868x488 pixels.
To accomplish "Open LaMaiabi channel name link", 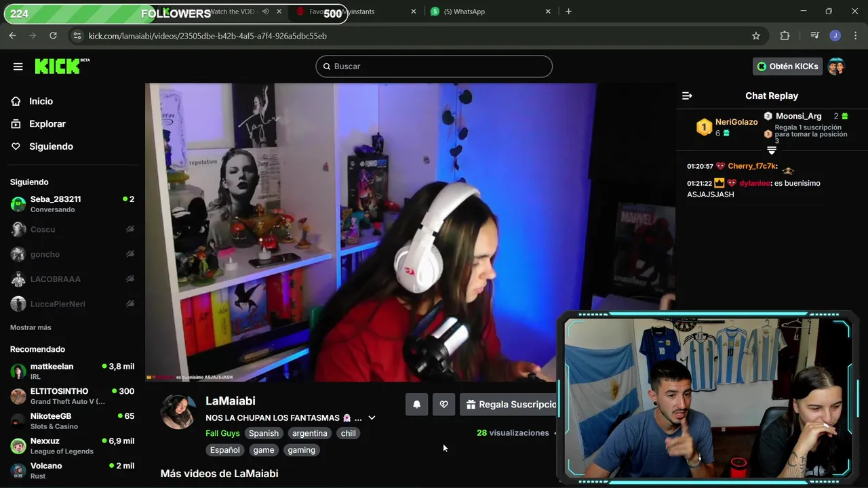I will (231, 401).
